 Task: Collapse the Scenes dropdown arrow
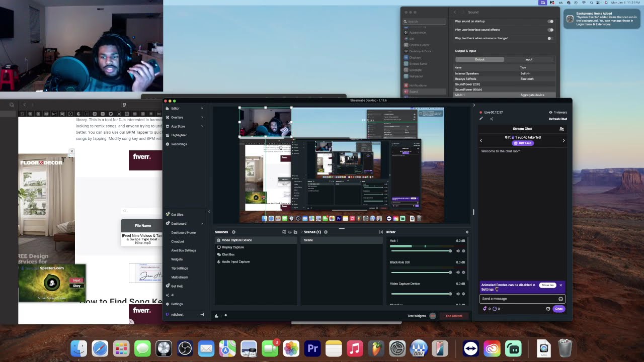coord(301,232)
